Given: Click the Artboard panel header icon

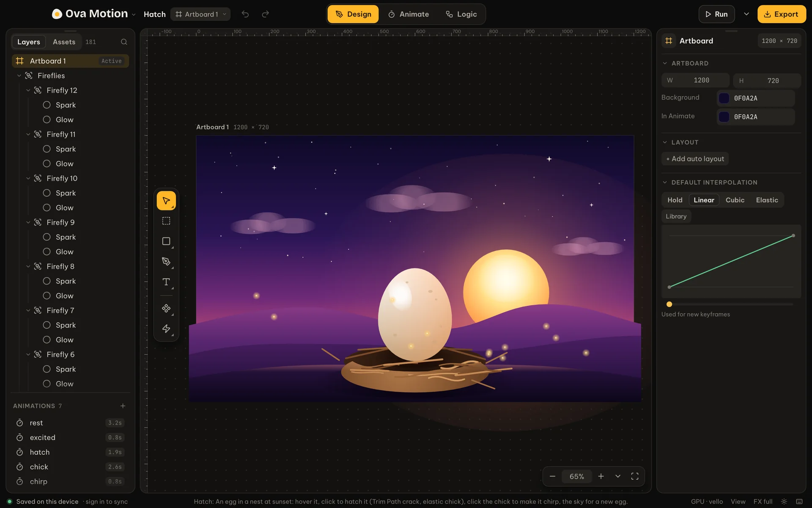Looking at the screenshot, I should coord(669,41).
